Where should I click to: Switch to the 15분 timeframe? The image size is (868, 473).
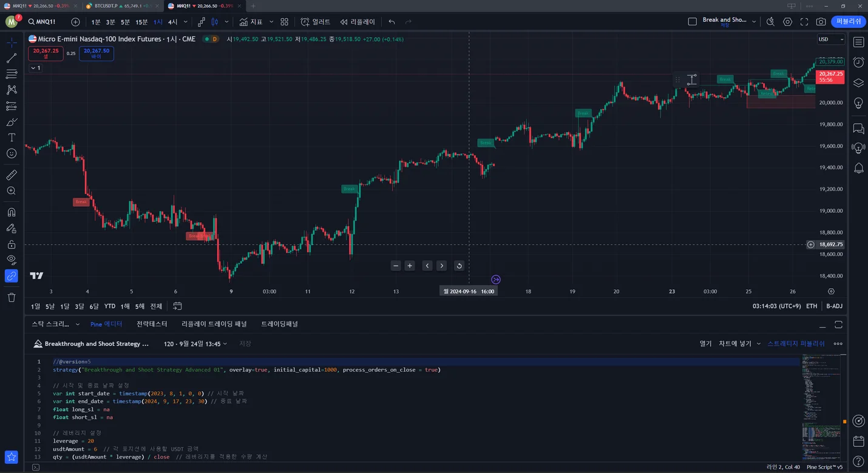tap(141, 22)
